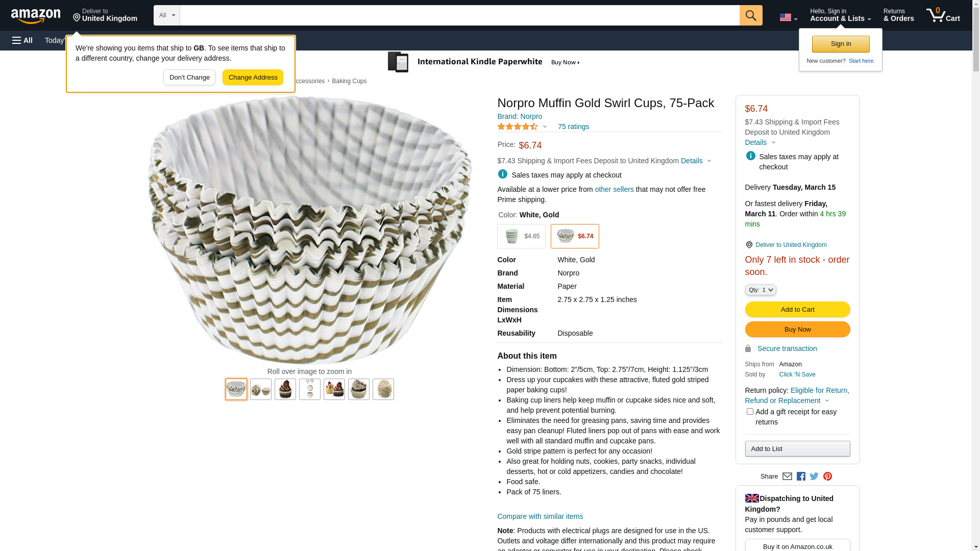The height and width of the screenshot is (551, 980).
Task: Share on Pinterest icon
Action: click(x=827, y=477)
